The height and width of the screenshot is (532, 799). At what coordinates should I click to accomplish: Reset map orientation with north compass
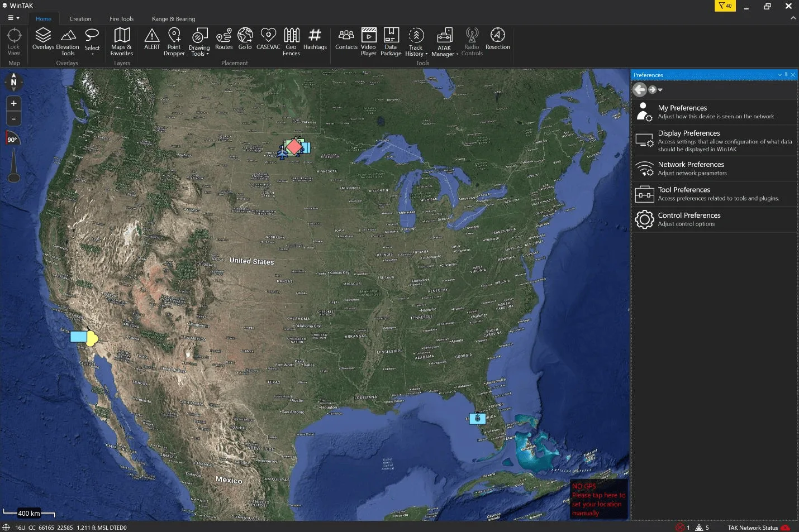tap(14, 82)
